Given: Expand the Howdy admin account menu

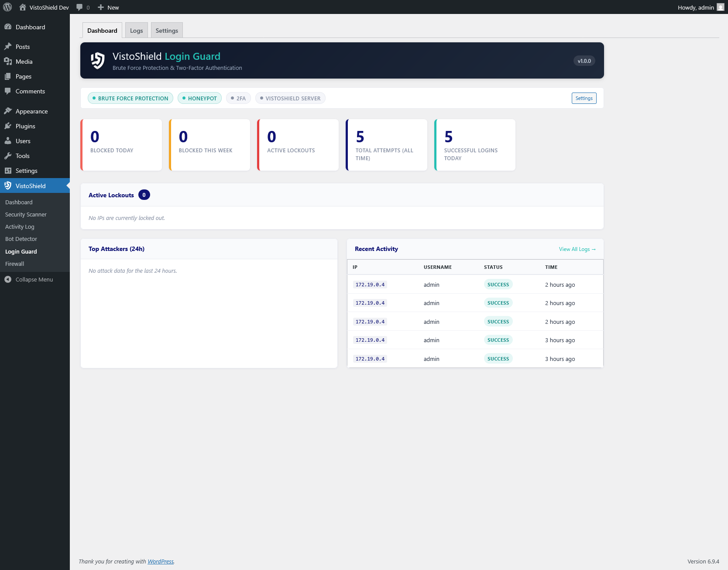Looking at the screenshot, I should click(695, 7).
